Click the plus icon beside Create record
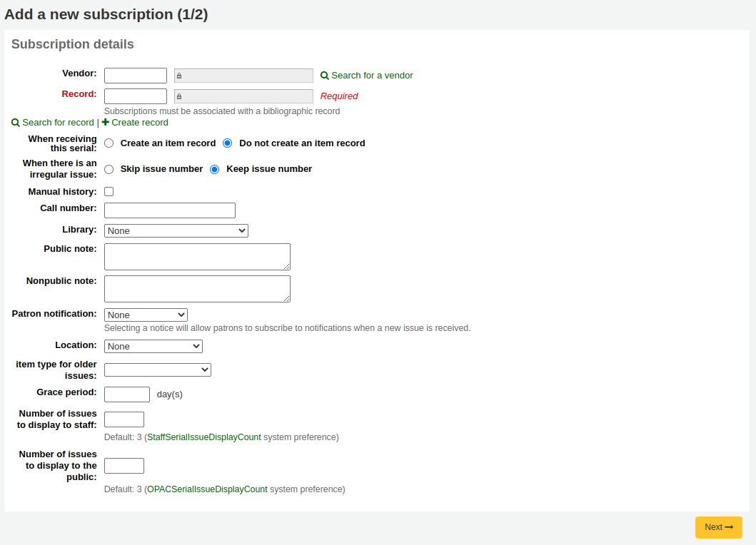The height and width of the screenshot is (545, 756). tap(105, 122)
